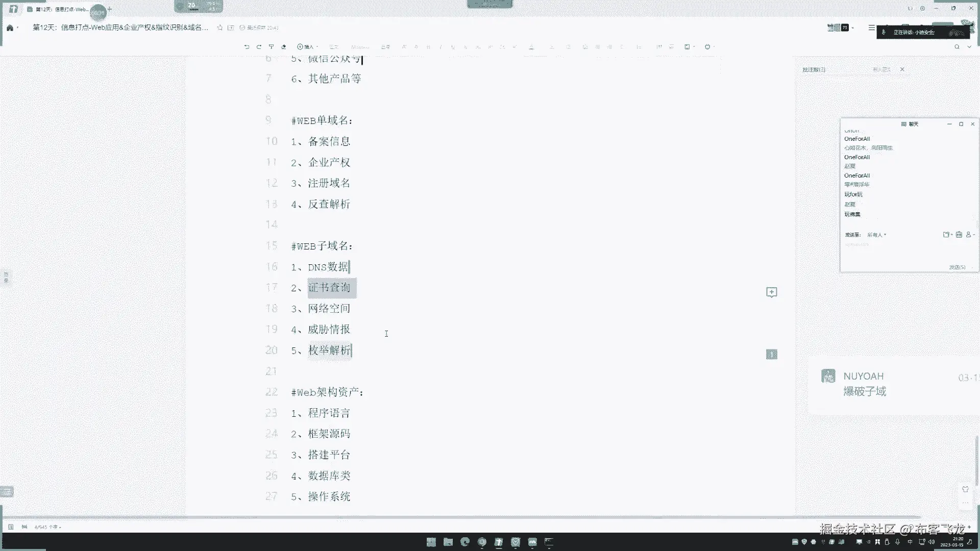
Task: Click the add comment icon beside line 17
Action: click(x=771, y=292)
